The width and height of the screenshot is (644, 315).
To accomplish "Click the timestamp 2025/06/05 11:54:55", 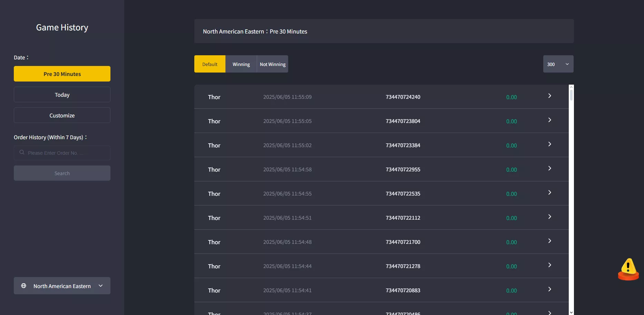I will (x=287, y=194).
